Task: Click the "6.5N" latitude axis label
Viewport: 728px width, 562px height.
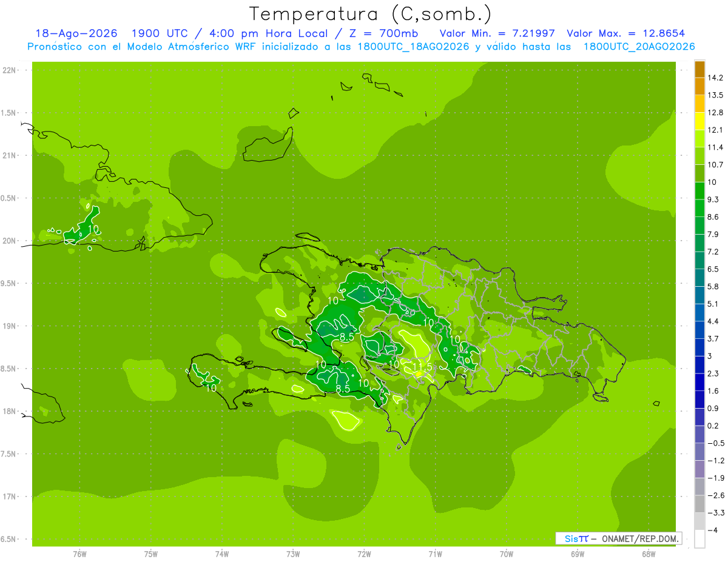Action: pos(8,539)
